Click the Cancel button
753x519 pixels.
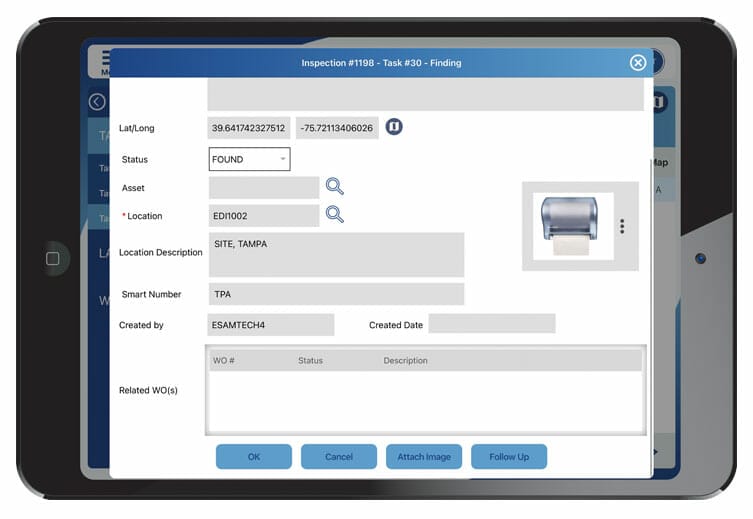(339, 457)
